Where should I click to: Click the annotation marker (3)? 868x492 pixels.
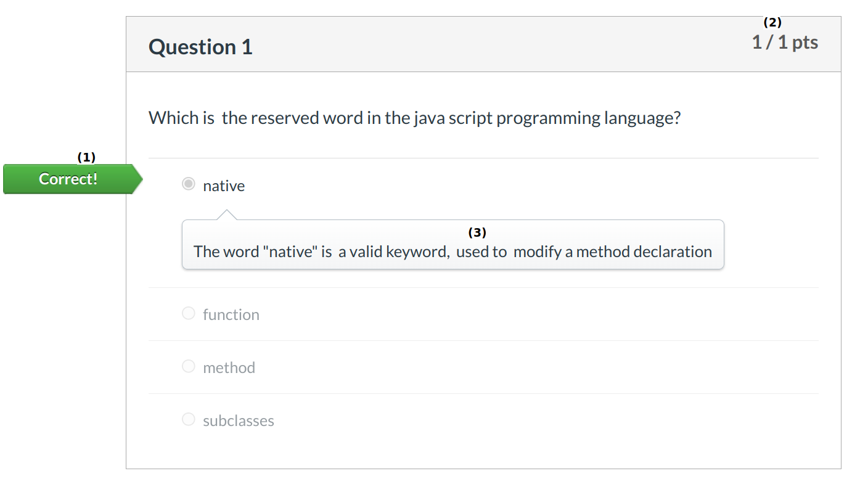(x=477, y=232)
